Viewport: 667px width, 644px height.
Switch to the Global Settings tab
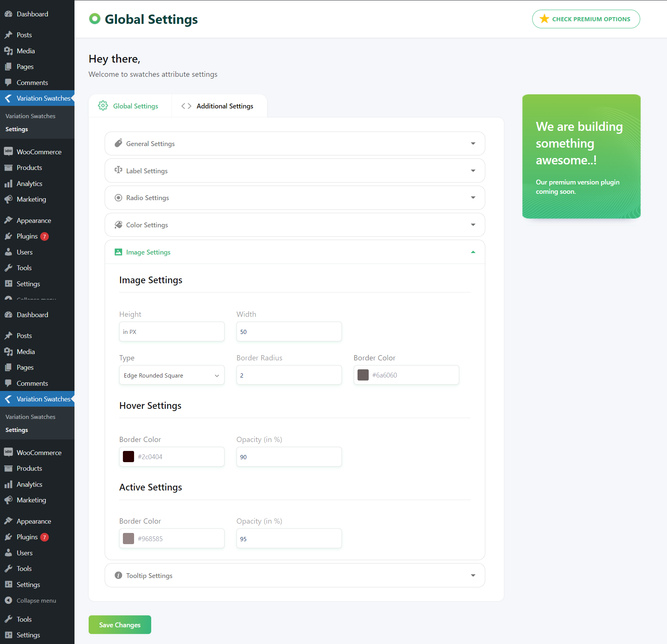[x=130, y=106]
